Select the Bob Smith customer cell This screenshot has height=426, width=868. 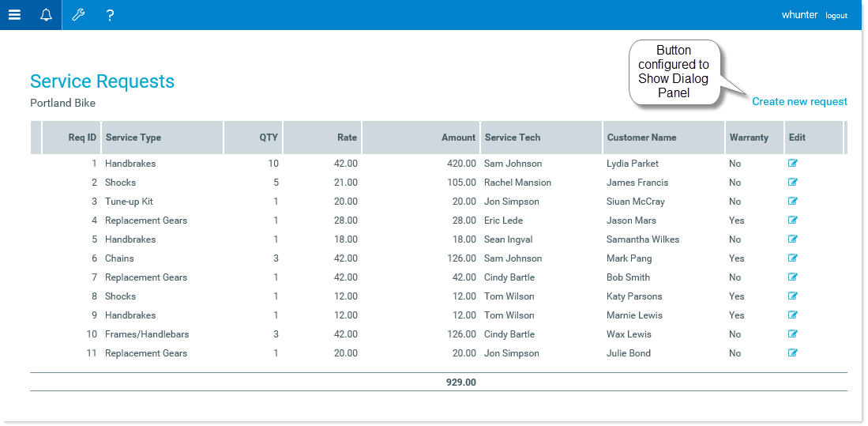629,277
